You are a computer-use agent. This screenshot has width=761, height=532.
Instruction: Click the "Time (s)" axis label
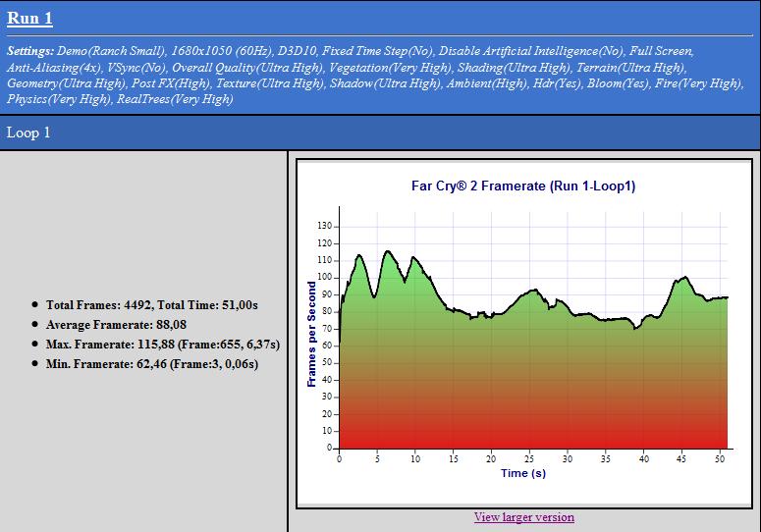pyautogui.click(x=523, y=473)
